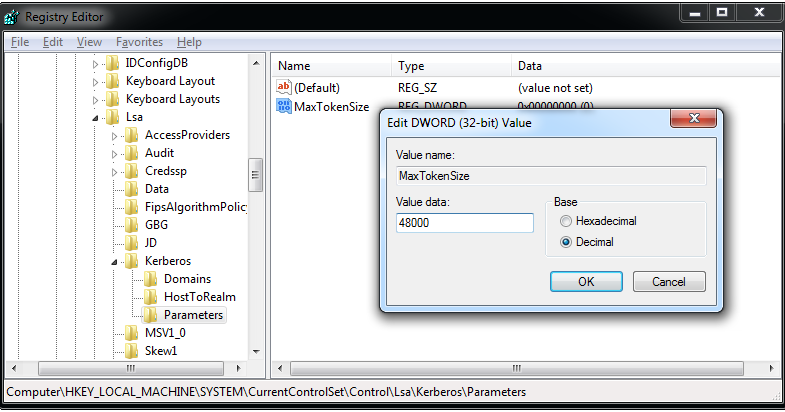
Task: Open the View menu
Action: click(89, 42)
